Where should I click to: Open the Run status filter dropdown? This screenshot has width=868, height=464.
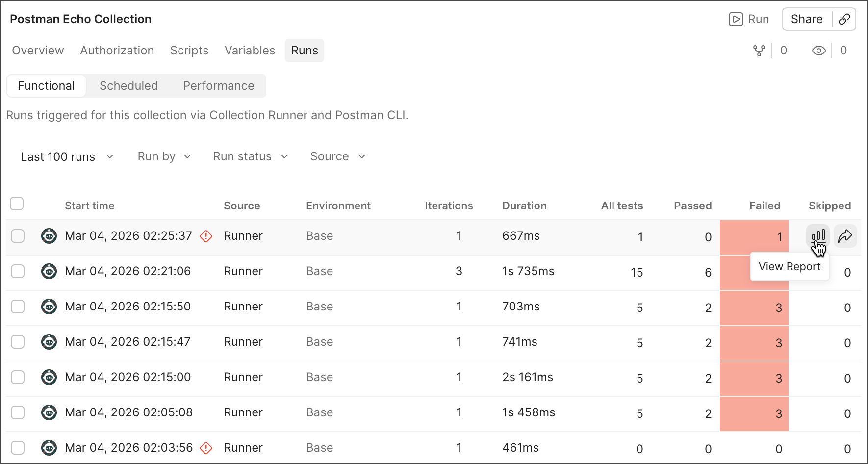click(x=250, y=156)
